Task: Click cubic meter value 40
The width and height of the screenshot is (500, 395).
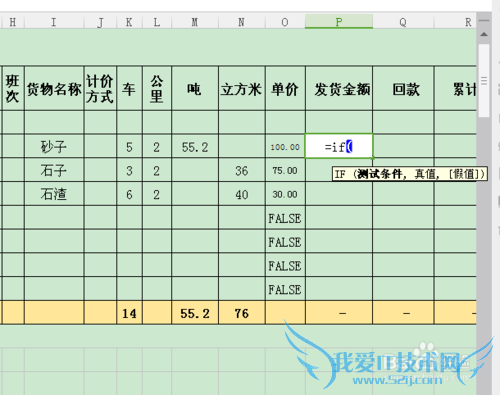Action: pyautogui.click(x=242, y=194)
